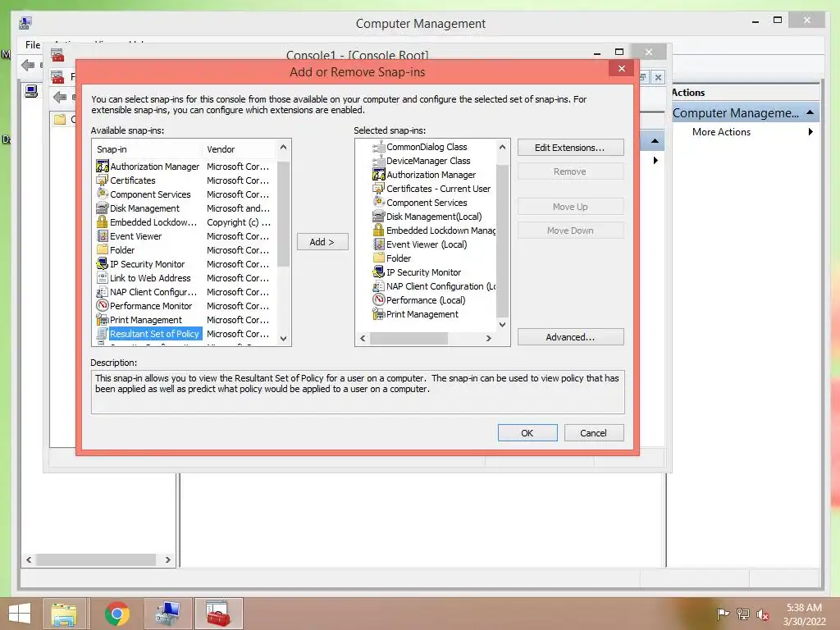Click the Remove button
This screenshot has width=840, height=630.
pos(571,171)
